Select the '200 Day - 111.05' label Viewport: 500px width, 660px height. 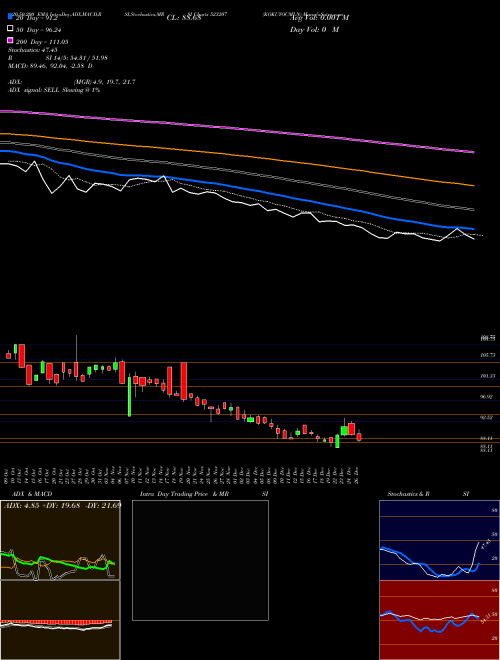[42, 42]
